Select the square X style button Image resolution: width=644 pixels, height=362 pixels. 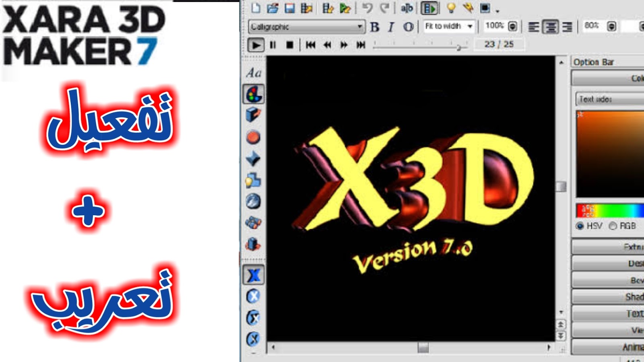[x=254, y=276]
